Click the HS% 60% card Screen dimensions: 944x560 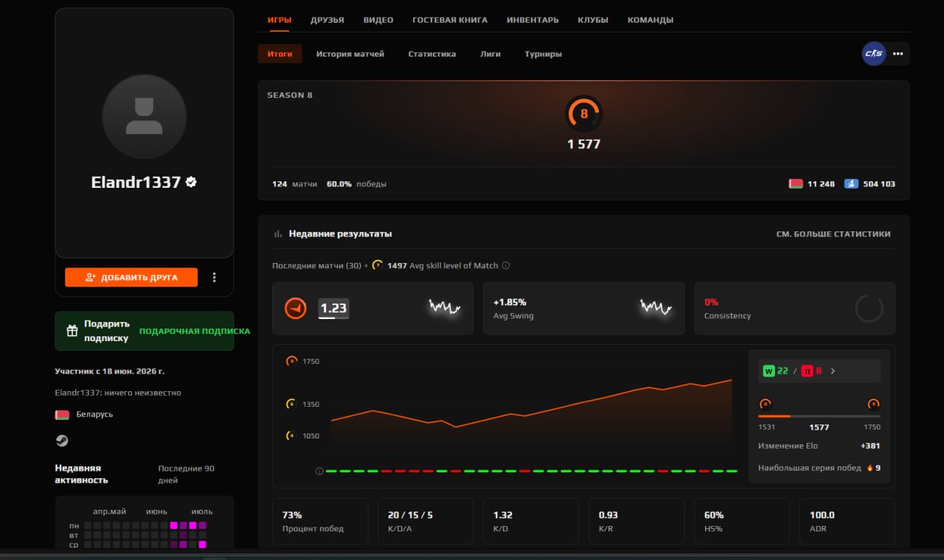742,521
